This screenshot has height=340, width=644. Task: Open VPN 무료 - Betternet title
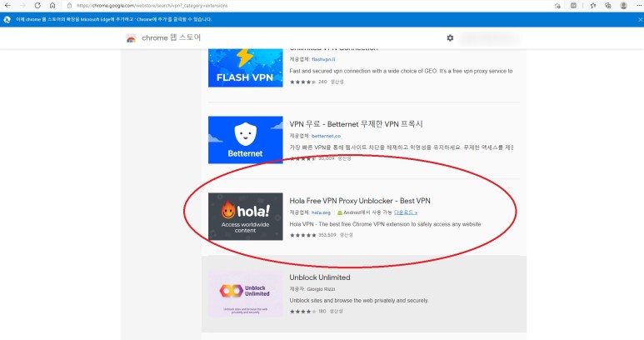356,124
